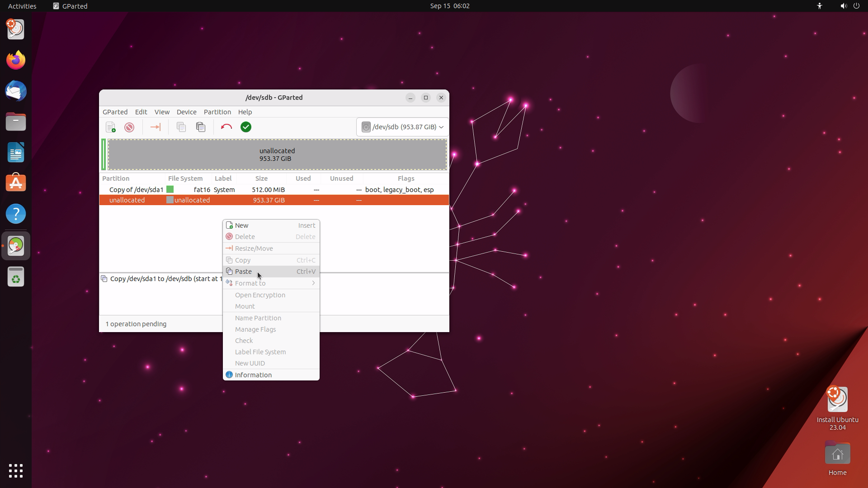Click Delete entry in context menu

[x=271, y=237]
